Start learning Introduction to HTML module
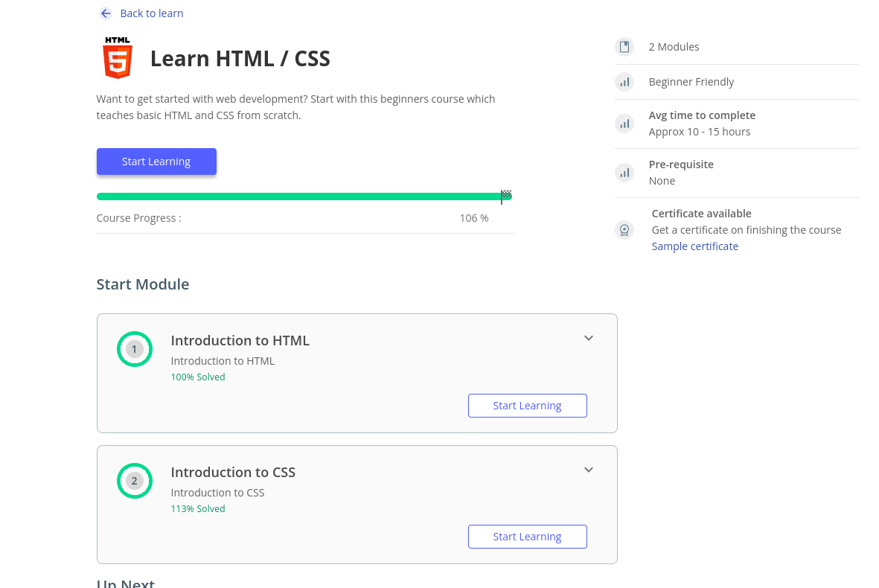This screenshot has height=588, width=879. (528, 406)
